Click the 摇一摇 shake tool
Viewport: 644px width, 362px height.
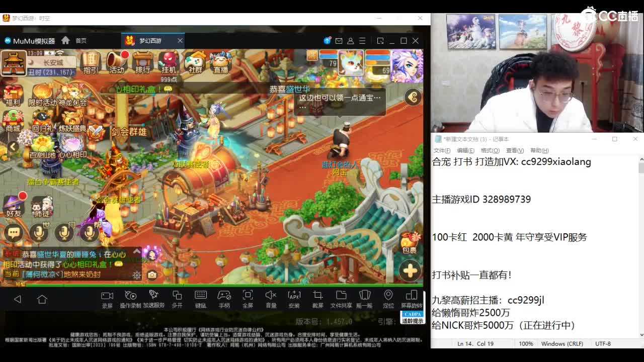point(364,299)
